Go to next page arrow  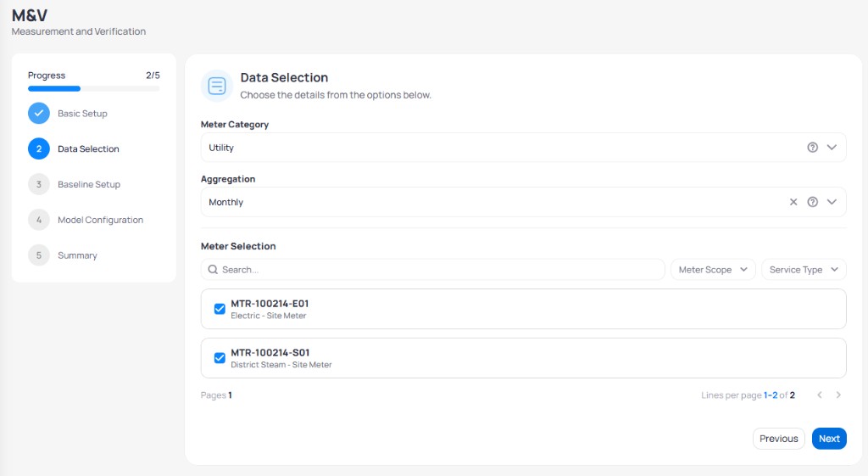pyautogui.click(x=838, y=395)
